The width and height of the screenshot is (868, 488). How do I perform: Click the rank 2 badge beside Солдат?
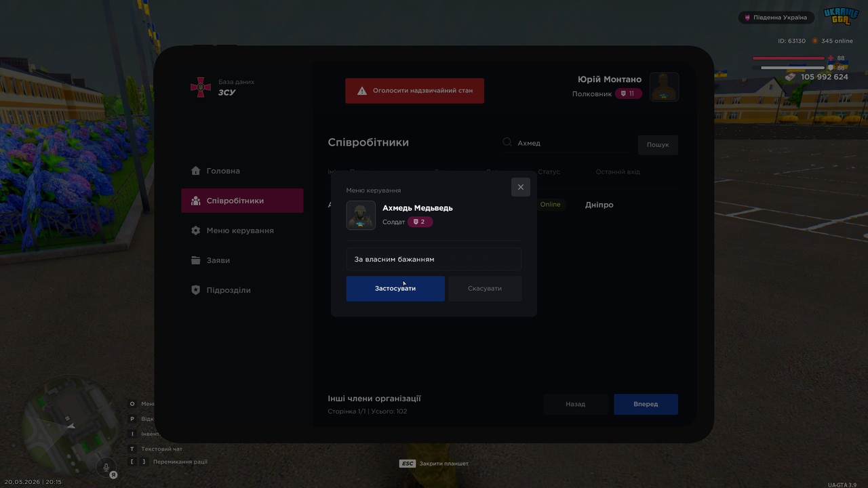420,222
